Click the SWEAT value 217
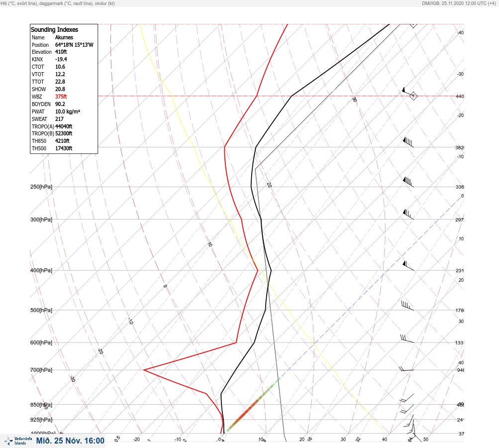The width and height of the screenshot is (499, 448). point(60,119)
